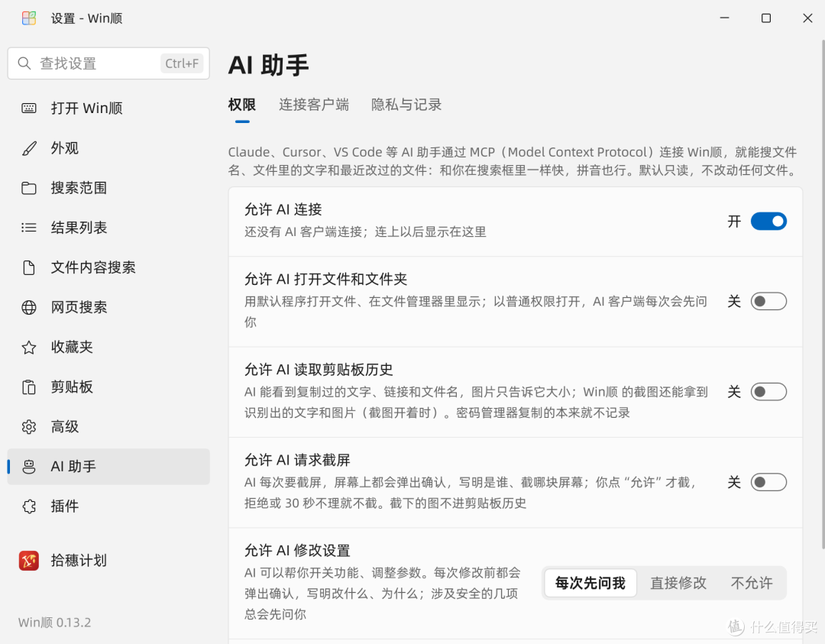Click the 允许 AI 请求截屏 title
Viewport: 825px width, 644px height.
click(x=297, y=461)
